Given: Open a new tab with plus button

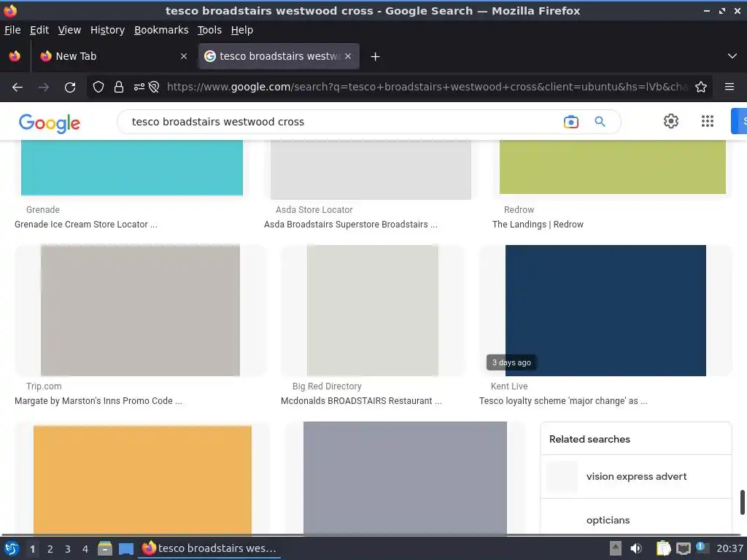Looking at the screenshot, I should pyautogui.click(x=376, y=57).
